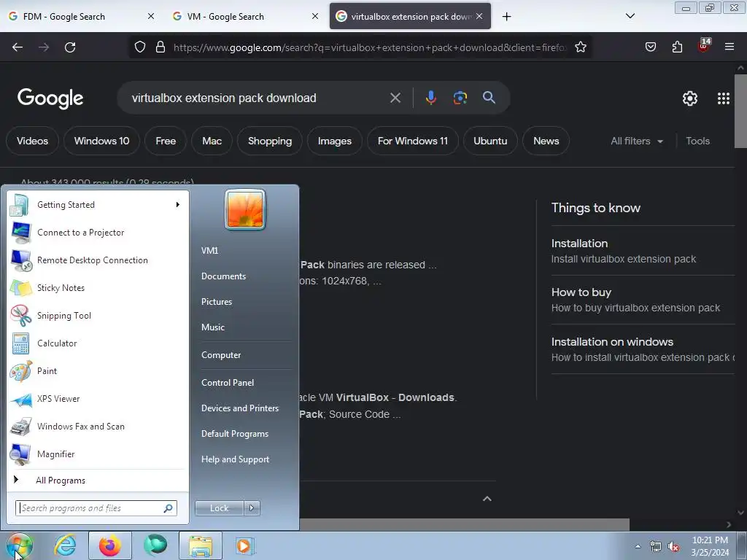Open the list all tabs dropdown
Viewport: 747px width, 560px height.
coord(630,16)
